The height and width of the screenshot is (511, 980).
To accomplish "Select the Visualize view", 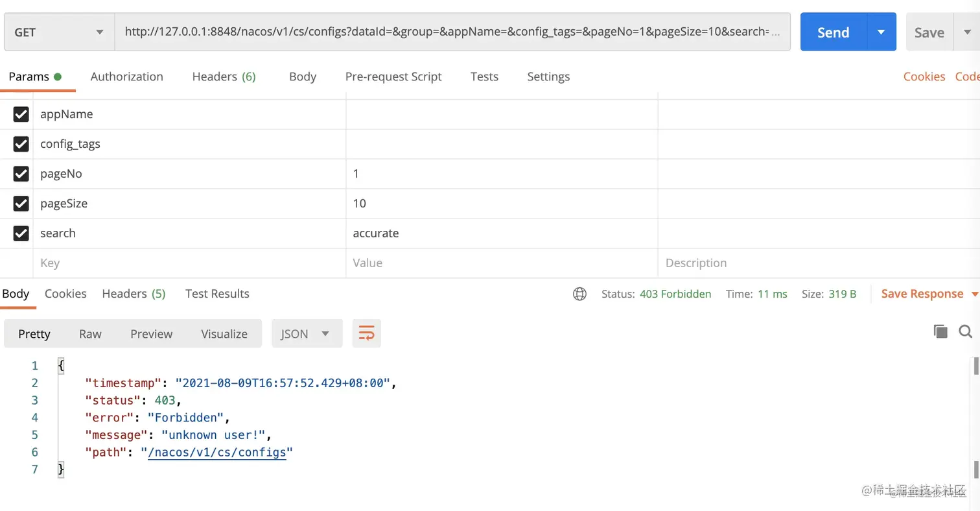I will pyautogui.click(x=224, y=334).
